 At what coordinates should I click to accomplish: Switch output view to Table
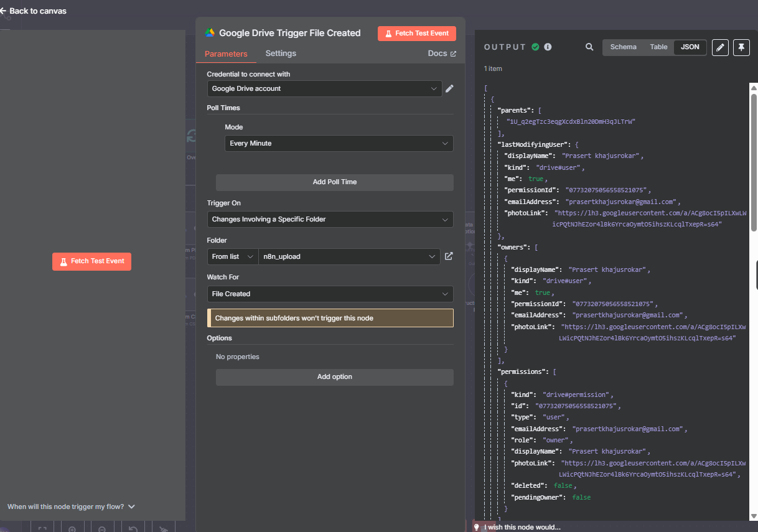(x=658, y=47)
